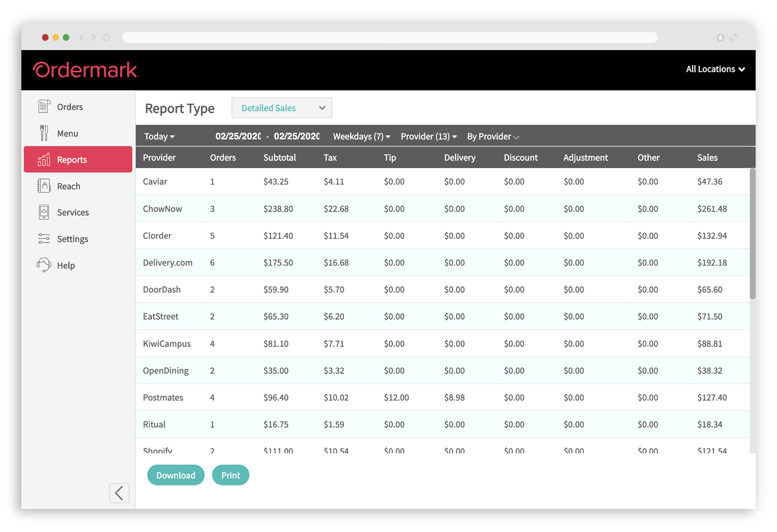The width and height of the screenshot is (777, 532).
Task: Click the Print button
Action: [x=231, y=475]
